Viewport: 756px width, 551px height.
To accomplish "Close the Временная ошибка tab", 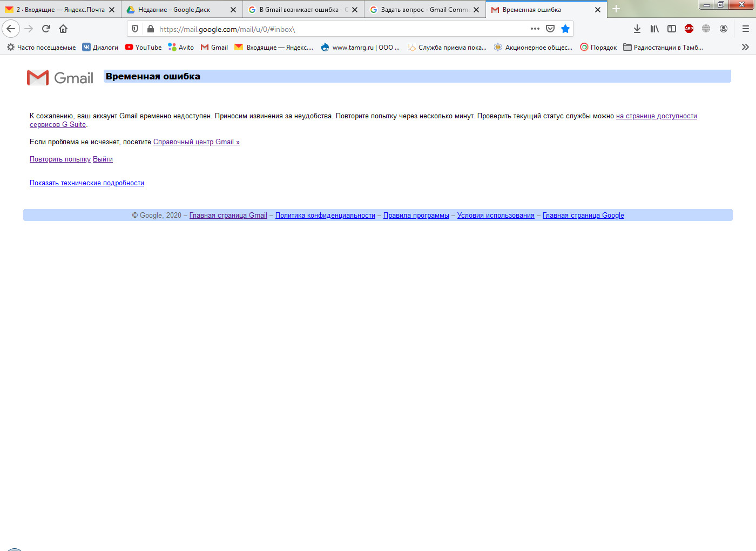I will pyautogui.click(x=598, y=10).
